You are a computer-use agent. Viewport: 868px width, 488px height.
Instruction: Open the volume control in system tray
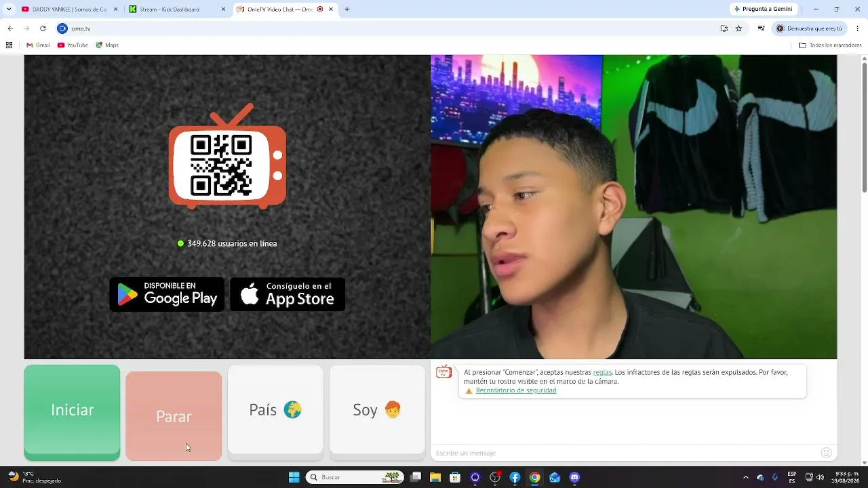click(x=820, y=477)
